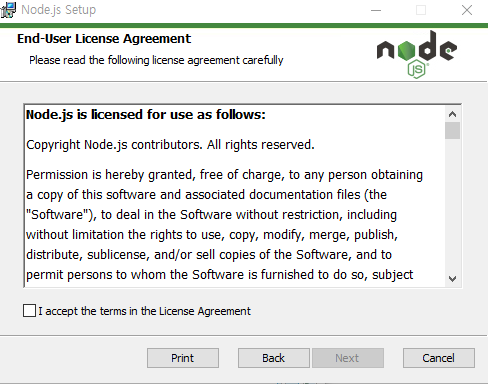The height and width of the screenshot is (384, 488).
Task: Click the bold 'Node.js is licensed' heading
Action: [x=146, y=115]
